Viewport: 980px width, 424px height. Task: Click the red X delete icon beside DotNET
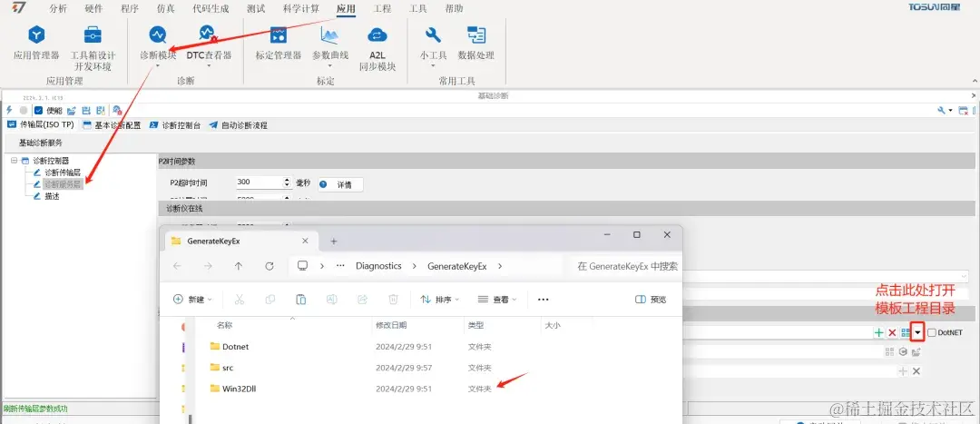(892, 332)
